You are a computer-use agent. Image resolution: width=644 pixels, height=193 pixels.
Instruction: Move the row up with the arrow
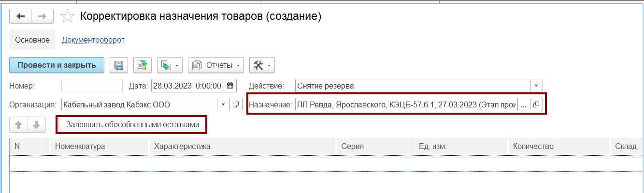point(18,125)
